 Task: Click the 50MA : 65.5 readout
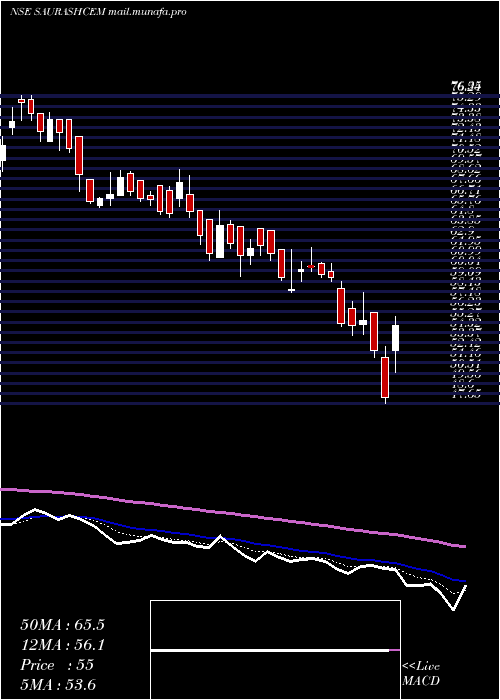[62, 625]
